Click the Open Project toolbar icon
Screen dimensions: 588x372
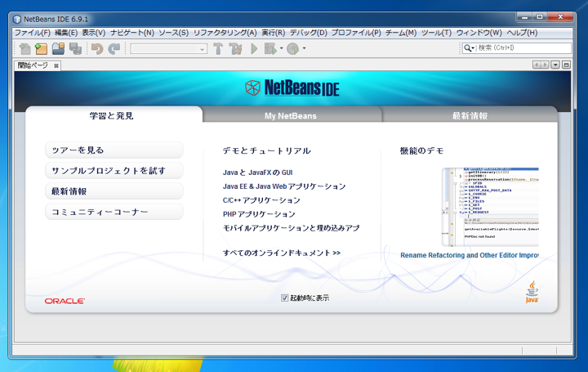pyautogui.click(x=58, y=48)
